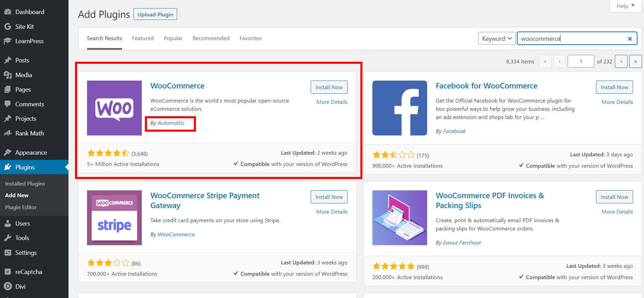644x298 pixels.
Task: Open LearnPress graduation cap icon
Action: pyautogui.click(x=8, y=41)
